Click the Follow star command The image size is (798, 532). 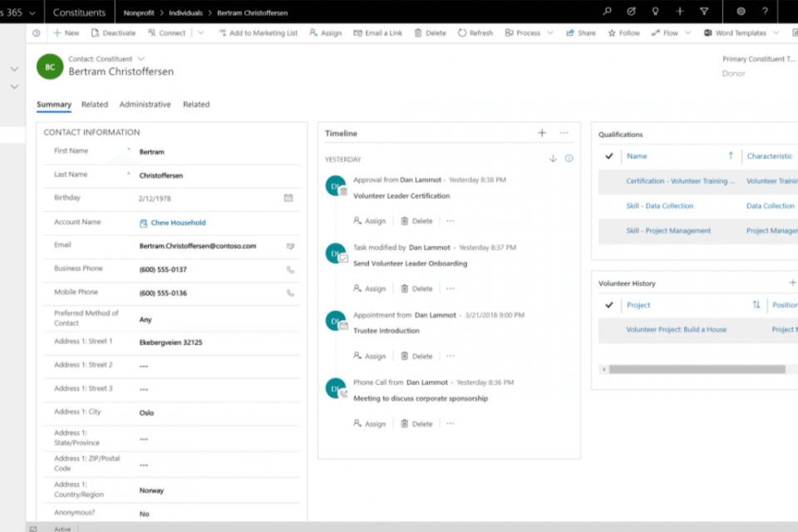point(623,33)
